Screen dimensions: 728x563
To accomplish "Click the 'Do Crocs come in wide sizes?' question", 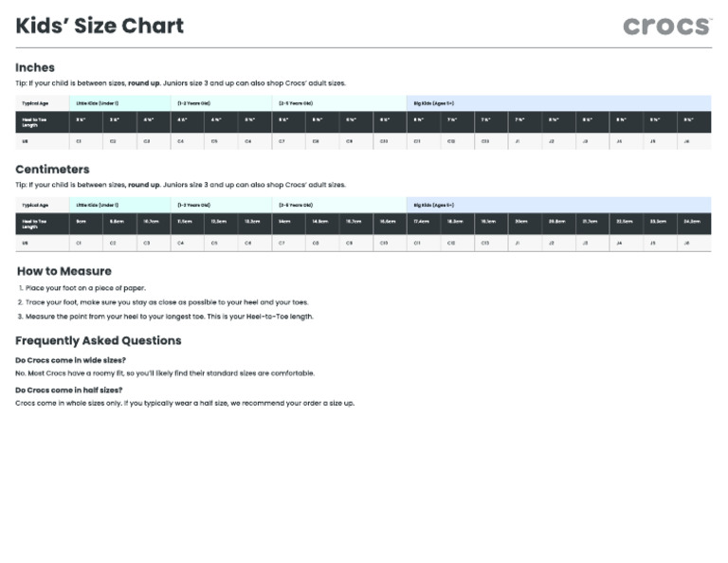I will (70, 360).
